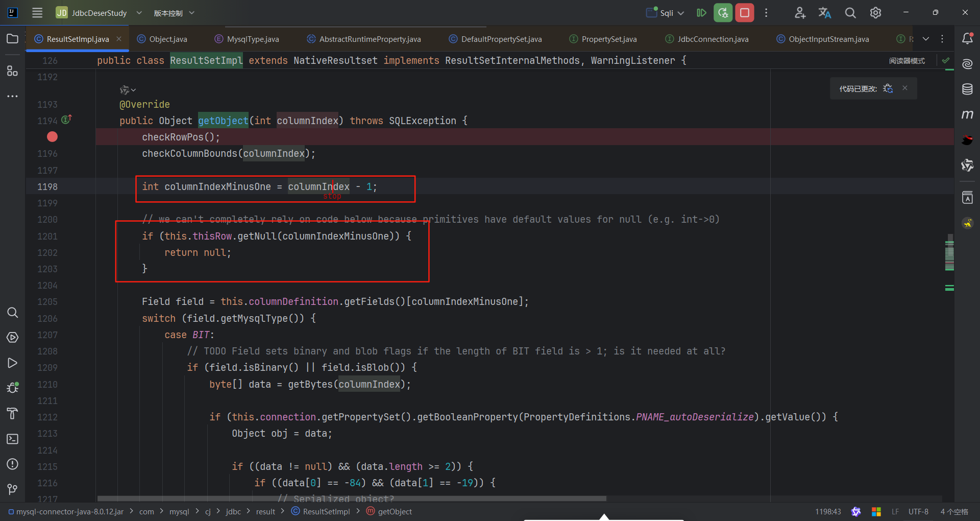Viewport: 980px width, 521px height.
Task: Open the main hamburger menu
Action: (37, 13)
